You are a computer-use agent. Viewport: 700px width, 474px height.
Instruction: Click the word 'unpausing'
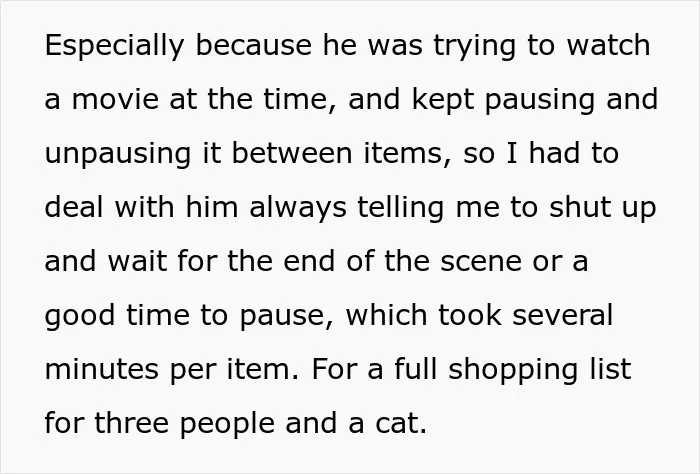[x=118, y=154]
